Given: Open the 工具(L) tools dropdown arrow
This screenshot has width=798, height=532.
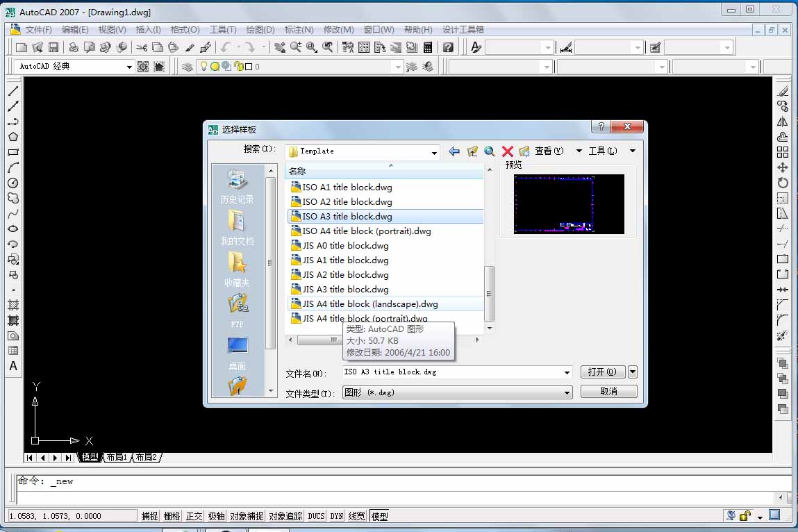Looking at the screenshot, I should pyautogui.click(x=633, y=151).
